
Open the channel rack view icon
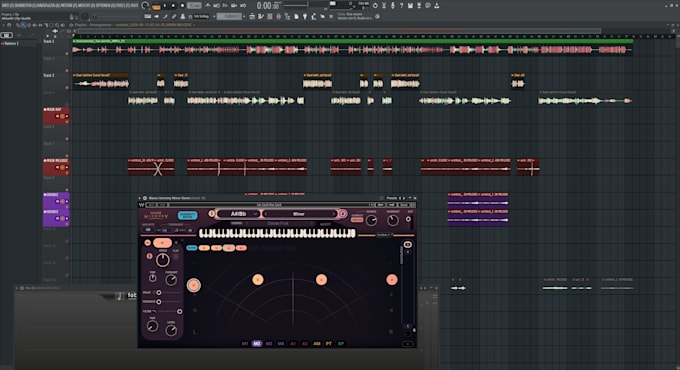tap(269, 16)
